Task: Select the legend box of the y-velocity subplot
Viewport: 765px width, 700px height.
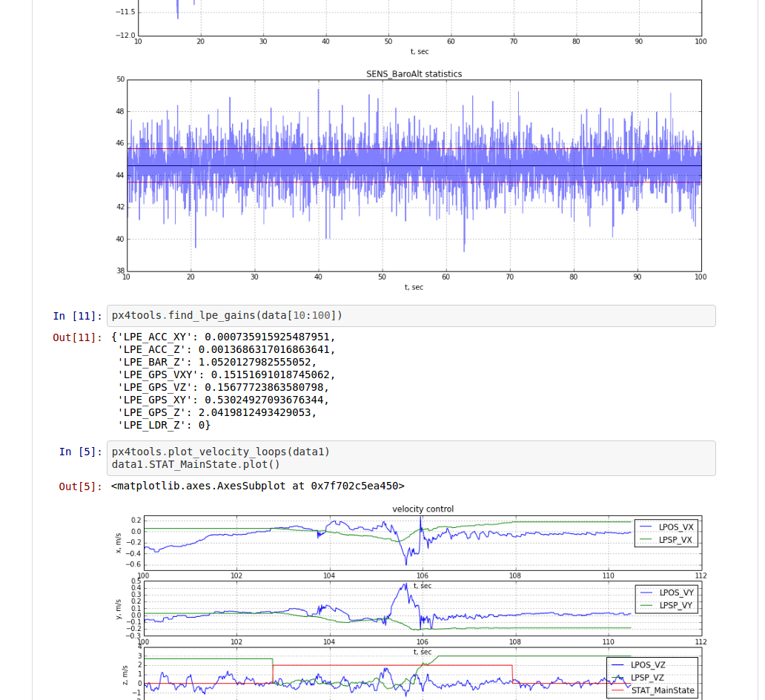Action: [x=665, y=599]
